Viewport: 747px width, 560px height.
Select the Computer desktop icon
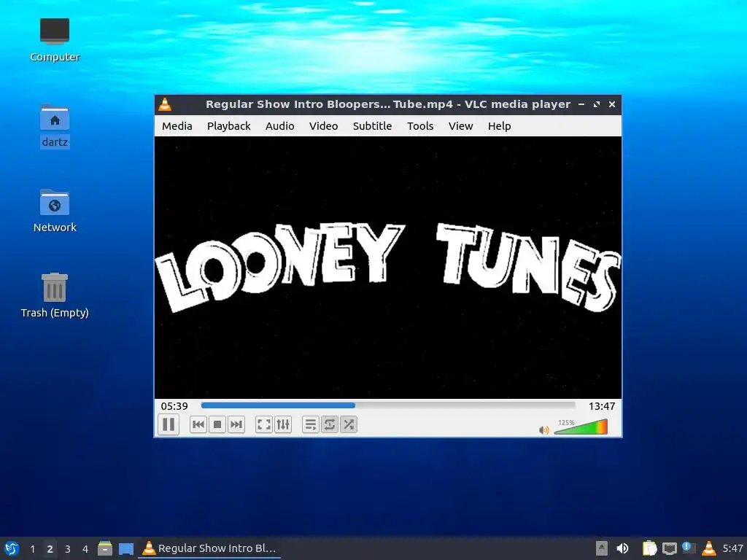[x=55, y=40]
